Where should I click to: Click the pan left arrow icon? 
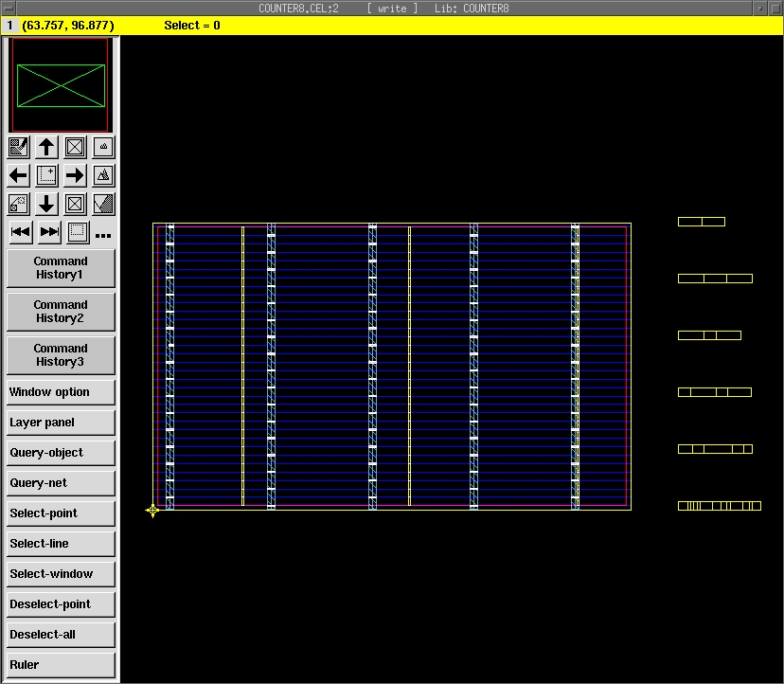click(x=18, y=175)
